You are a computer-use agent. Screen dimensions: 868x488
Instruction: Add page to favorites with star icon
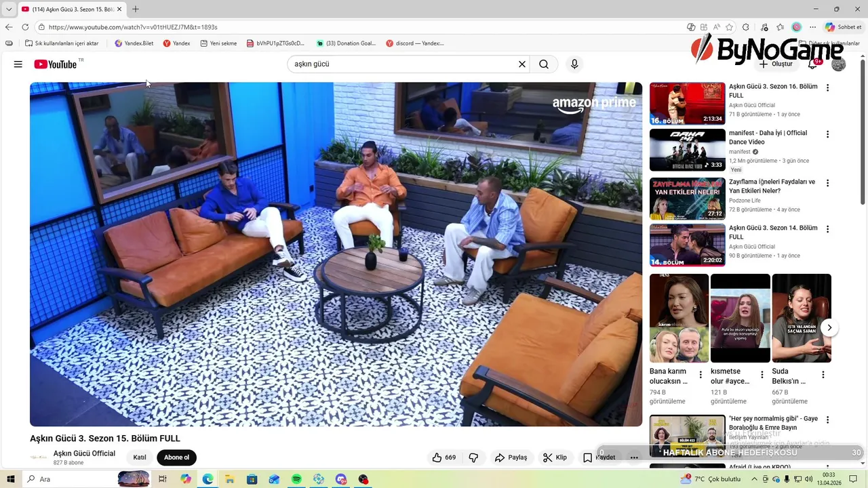pyautogui.click(x=729, y=27)
